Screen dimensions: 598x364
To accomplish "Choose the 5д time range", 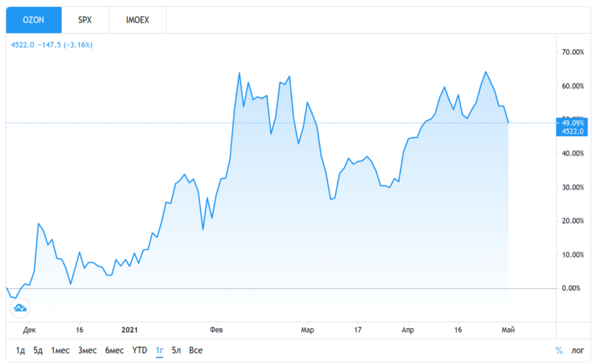I will [x=38, y=351].
